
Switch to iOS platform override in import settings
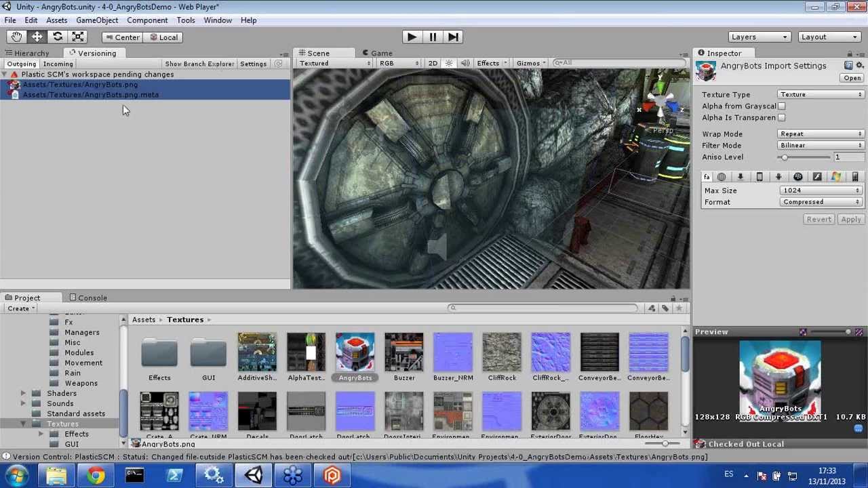tap(760, 176)
